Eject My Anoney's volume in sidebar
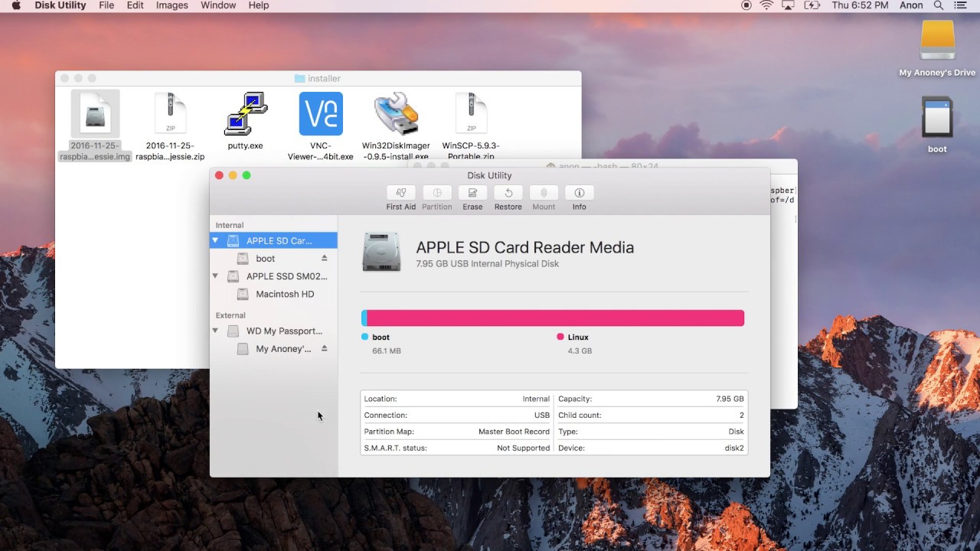 pyautogui.click(x=324, y=349)
